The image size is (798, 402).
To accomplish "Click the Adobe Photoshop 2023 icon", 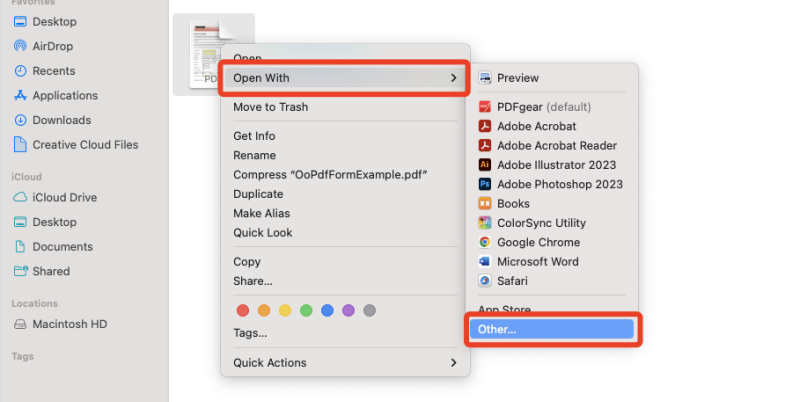I will pos(485,184).
